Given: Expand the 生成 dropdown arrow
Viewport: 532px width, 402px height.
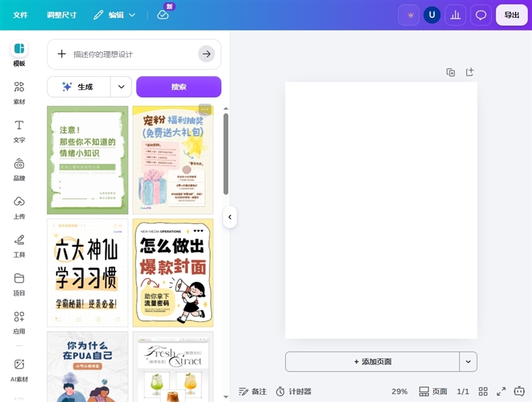Looking at the screenshot, I should [x=121, y=86].
